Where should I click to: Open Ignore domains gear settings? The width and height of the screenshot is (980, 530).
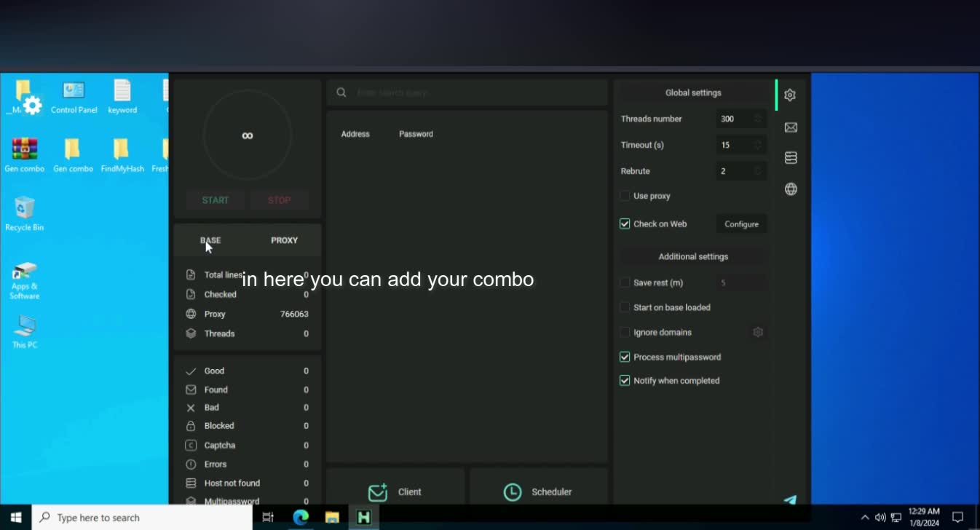click(x=758, y=332)
